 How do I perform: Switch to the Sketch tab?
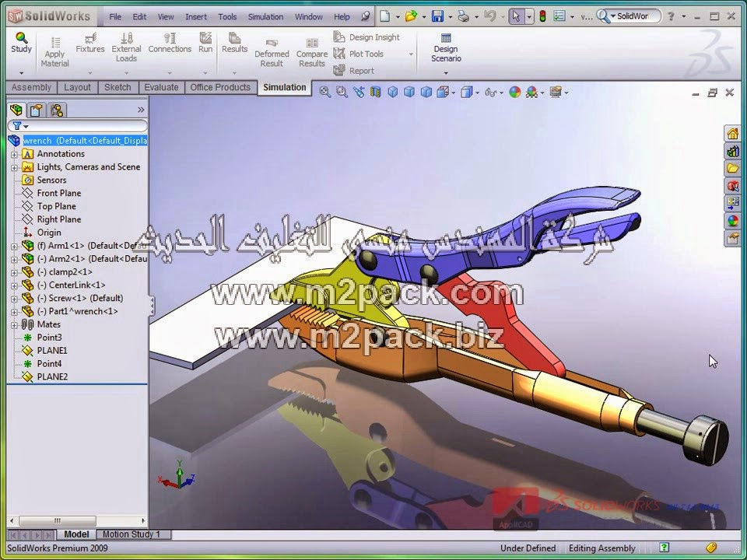point(117,87)
